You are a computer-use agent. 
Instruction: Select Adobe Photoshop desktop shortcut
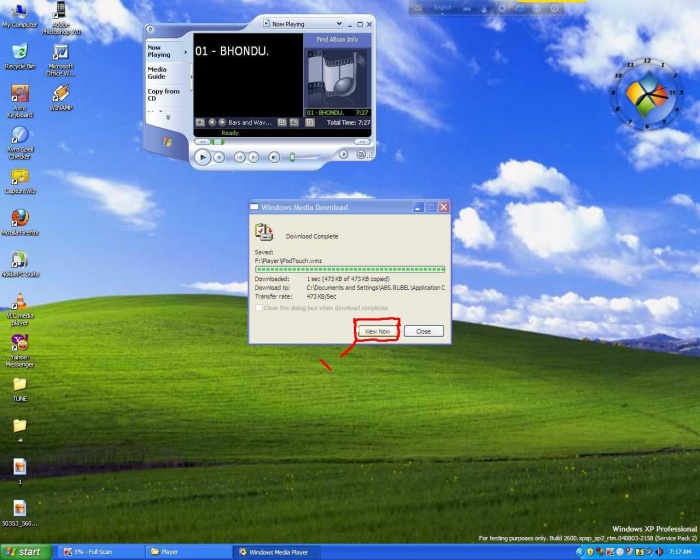pyautogui.click(x=61, y=18)
